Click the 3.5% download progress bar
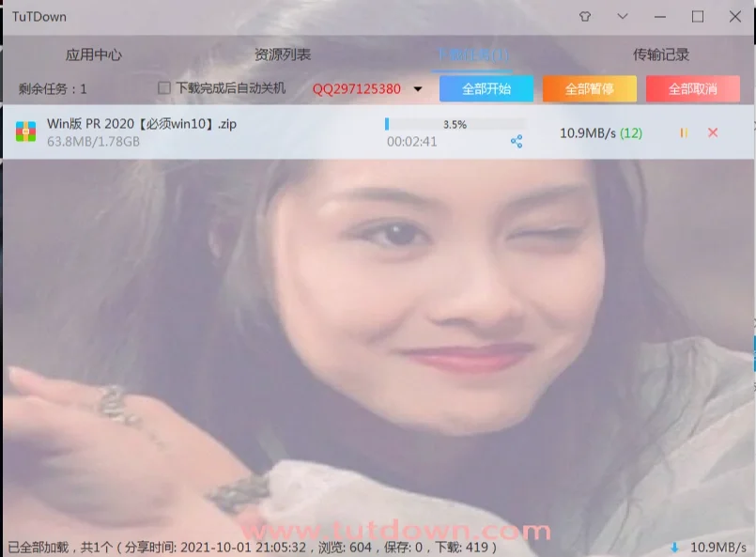 [455, 124]
